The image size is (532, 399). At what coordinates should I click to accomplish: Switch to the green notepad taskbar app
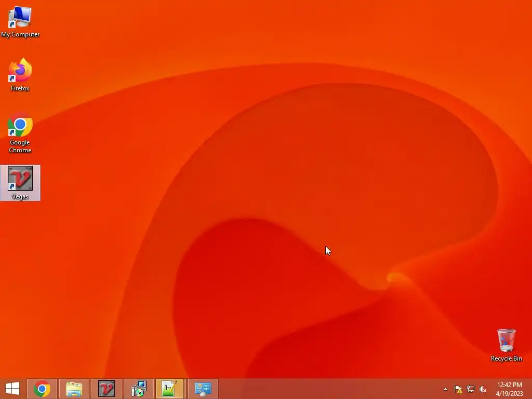click(x=170, y=389)
